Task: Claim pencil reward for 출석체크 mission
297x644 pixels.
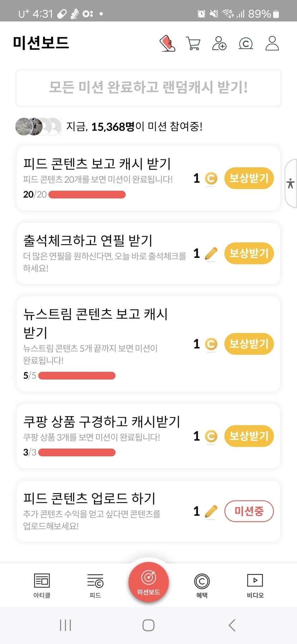Action: pyautogui.click(x=249, y=253)
